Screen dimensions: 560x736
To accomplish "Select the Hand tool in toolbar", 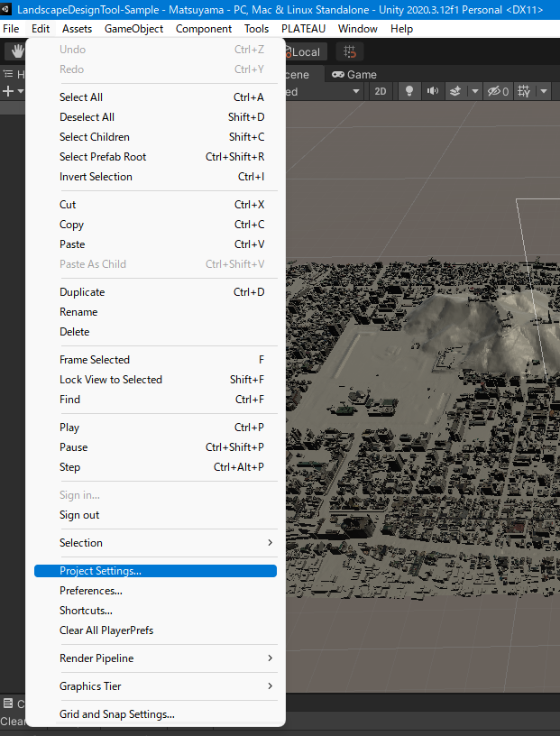I will click(17, 52).
